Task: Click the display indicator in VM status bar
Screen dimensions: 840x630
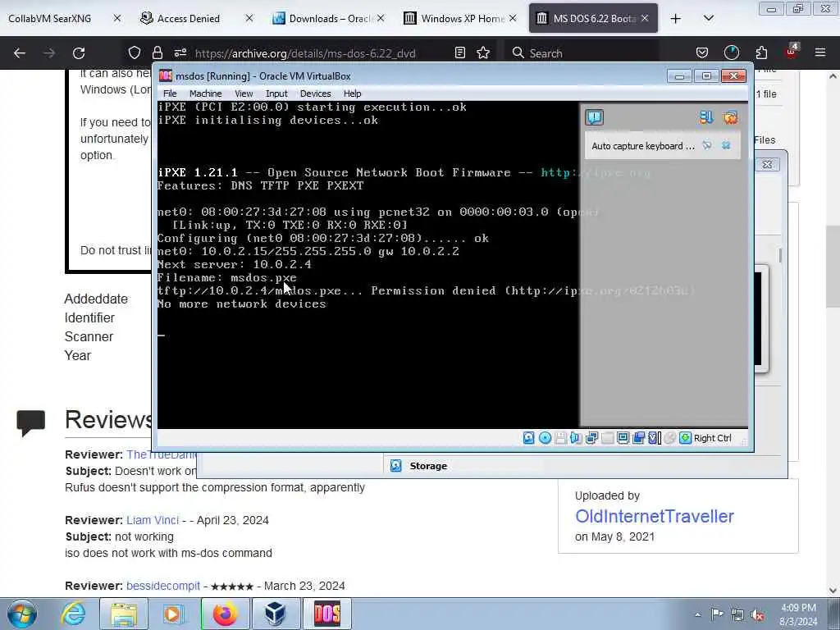Action: pos(623,438)
